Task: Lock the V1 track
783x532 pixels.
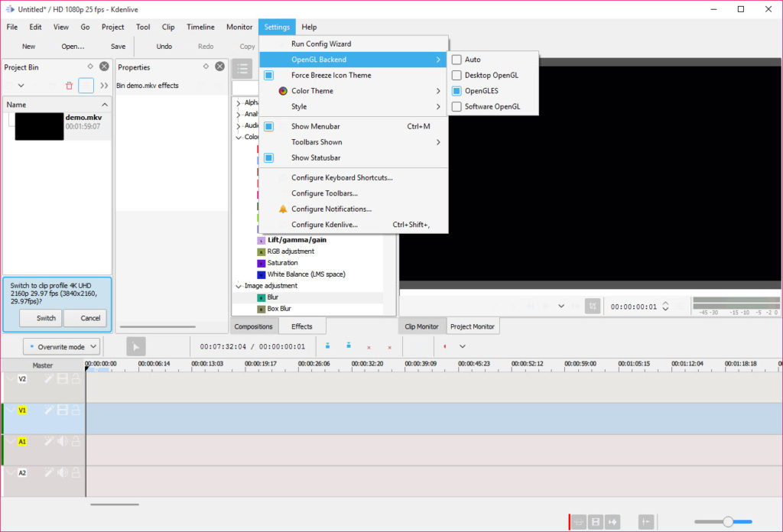Action: [76, 410]
